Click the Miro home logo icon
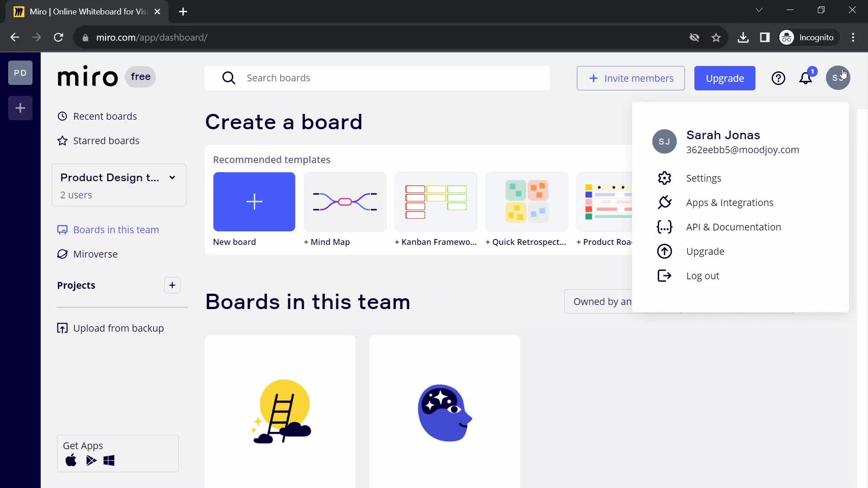The image size is (868, 488). 87,76
